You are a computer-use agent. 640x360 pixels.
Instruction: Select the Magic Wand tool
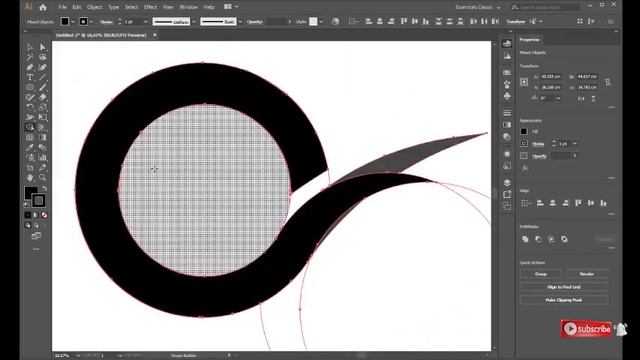30,57
